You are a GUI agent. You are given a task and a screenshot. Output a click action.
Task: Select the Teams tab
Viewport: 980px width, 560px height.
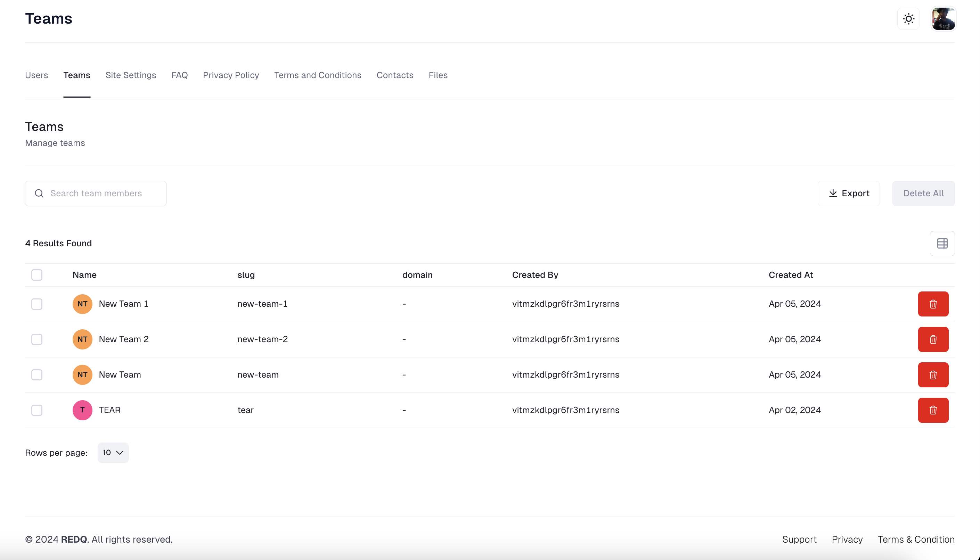[x=77, y=75]
